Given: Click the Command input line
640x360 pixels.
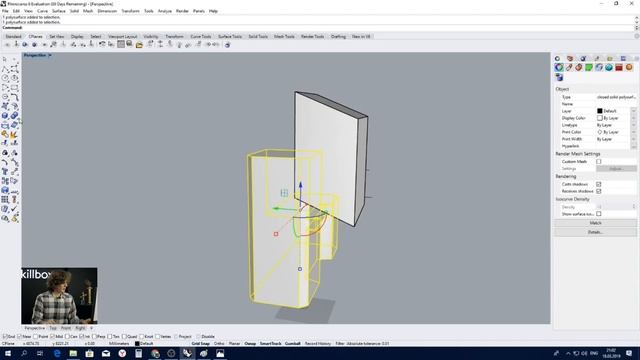Looking at the screenshot, I should click(318, 28).
